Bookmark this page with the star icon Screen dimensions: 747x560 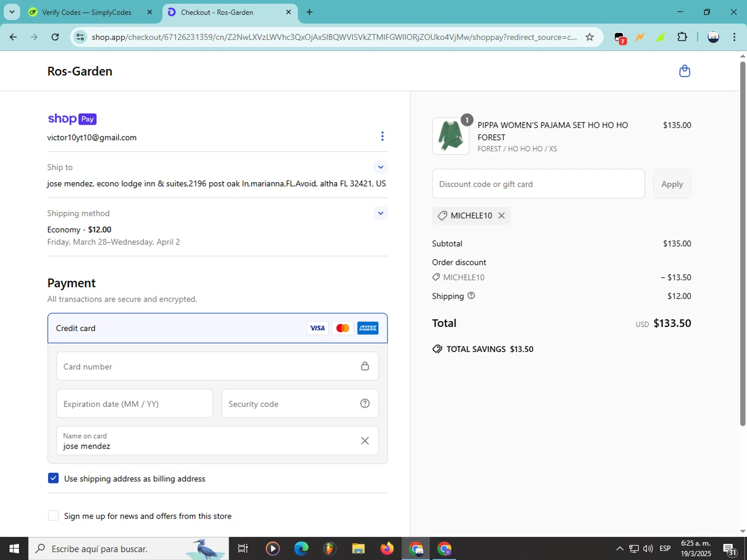point(590,37)
